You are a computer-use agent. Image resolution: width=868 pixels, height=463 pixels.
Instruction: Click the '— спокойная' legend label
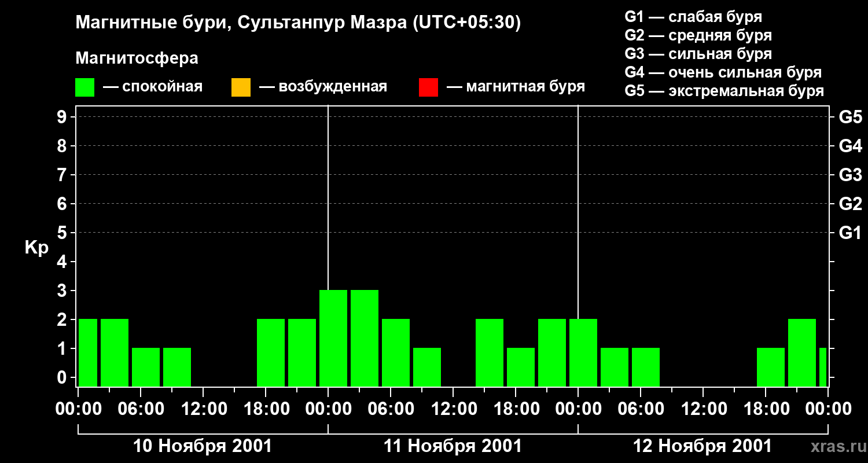pyautogui.click(x=153, y=87)
